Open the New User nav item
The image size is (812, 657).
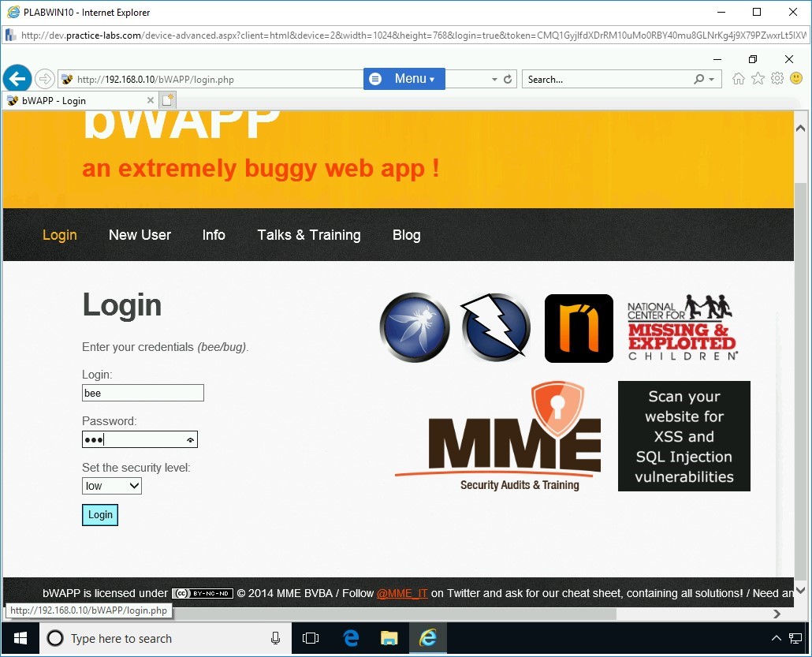(140, 235)
